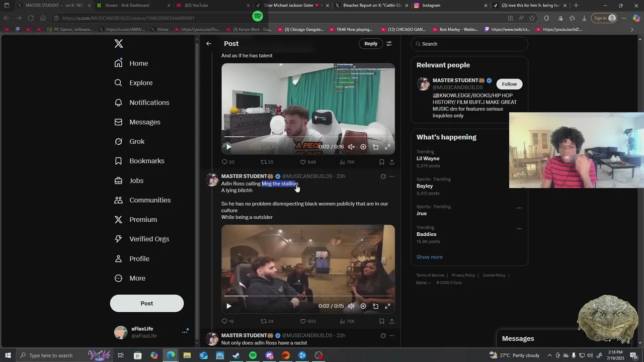Open the Jobs page
This screenshot has height=362, width=644.
tap(129, 180)
